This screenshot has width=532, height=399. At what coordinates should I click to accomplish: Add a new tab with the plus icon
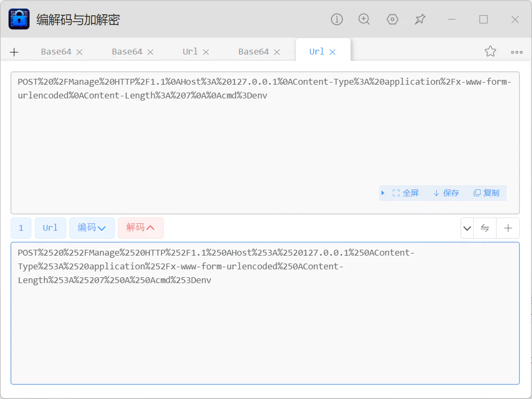[x=14, y=52]
